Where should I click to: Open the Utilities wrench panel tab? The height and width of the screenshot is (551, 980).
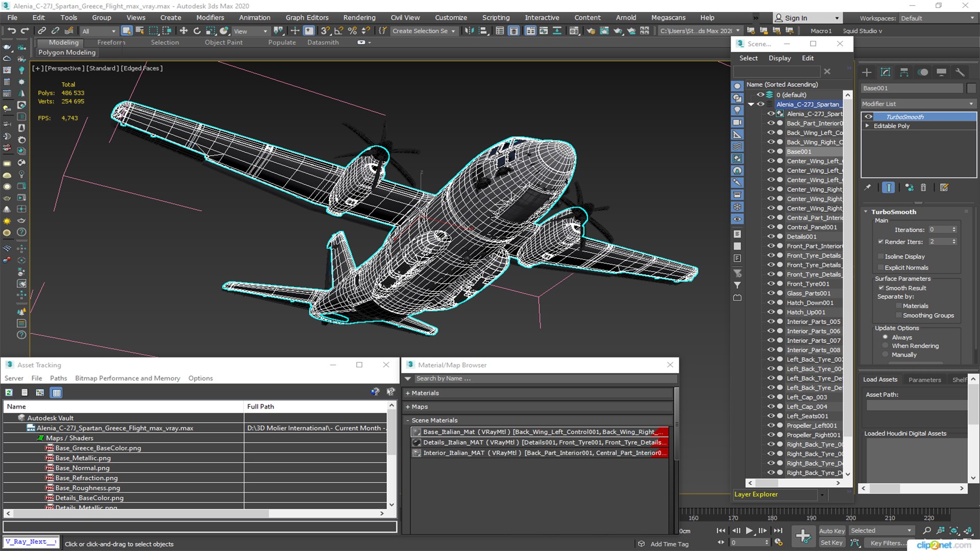point(960,72)
